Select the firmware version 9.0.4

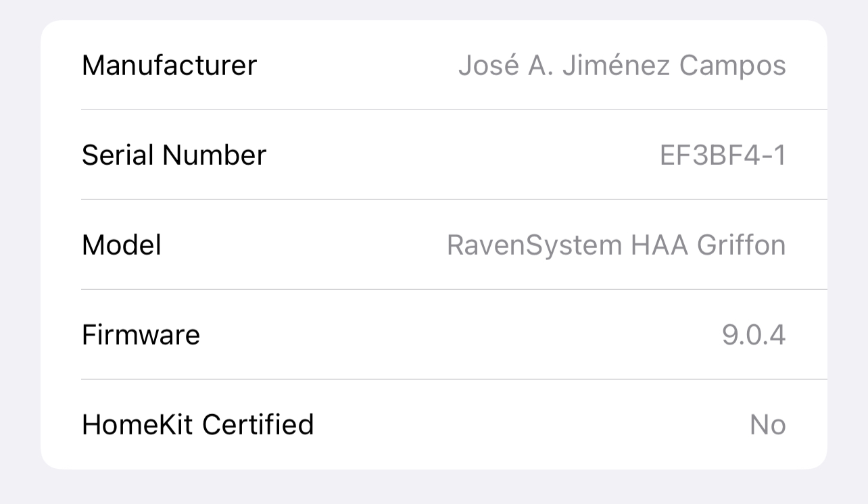pos(752,334)
